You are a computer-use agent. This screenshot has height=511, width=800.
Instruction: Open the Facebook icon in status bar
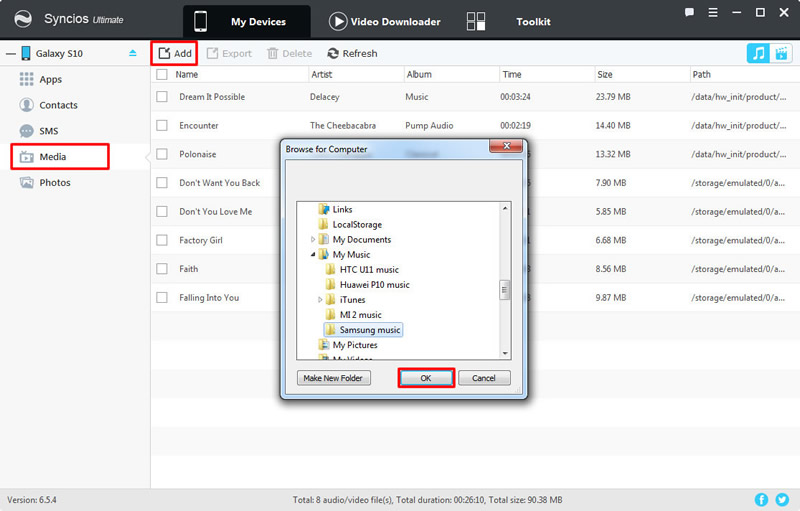(761, 499)
